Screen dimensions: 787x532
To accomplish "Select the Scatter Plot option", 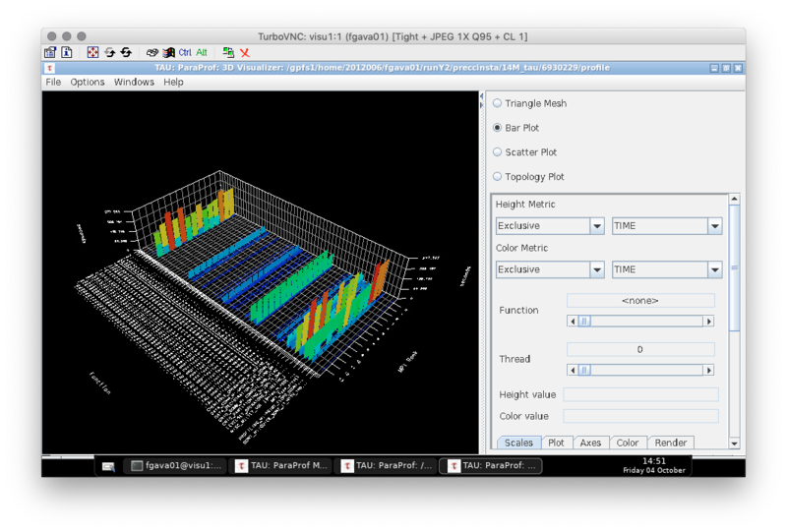I will tap(498, 152).
